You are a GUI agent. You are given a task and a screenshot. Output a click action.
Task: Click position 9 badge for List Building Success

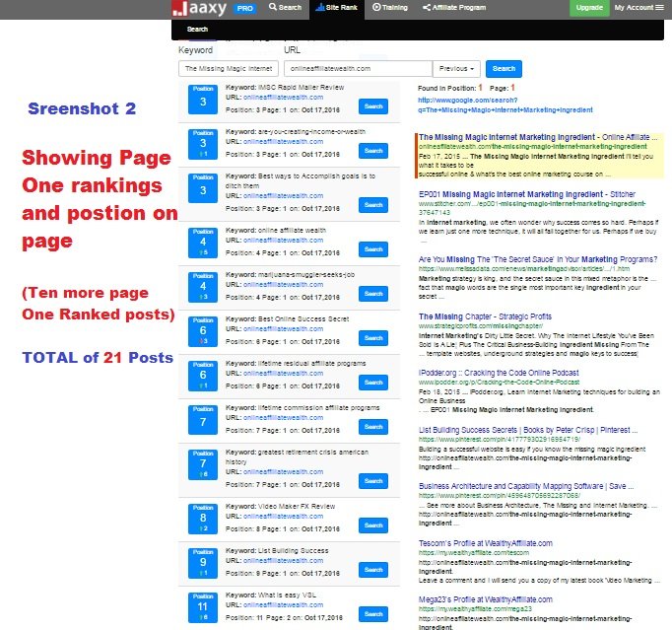tap(203, 564)
